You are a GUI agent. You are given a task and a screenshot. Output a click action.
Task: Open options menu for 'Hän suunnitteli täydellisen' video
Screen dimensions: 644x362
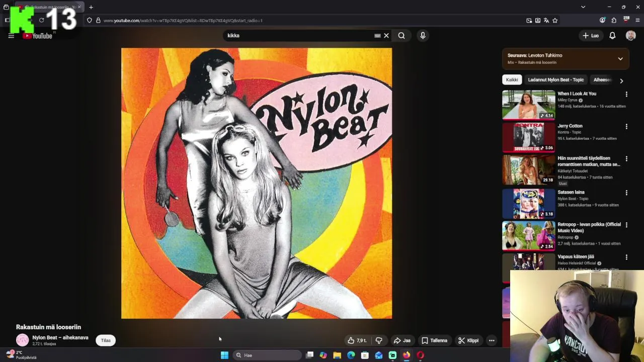[626, 159]
